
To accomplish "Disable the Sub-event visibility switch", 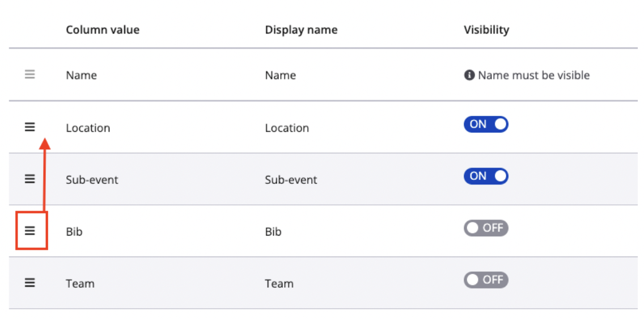I will (486, 176).
